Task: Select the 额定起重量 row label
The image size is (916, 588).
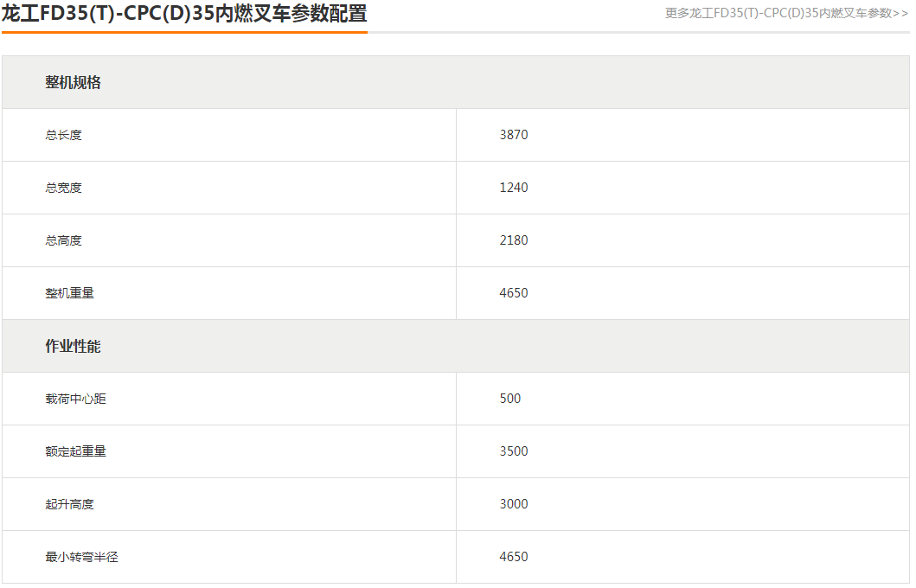Action: pos(76,451)
